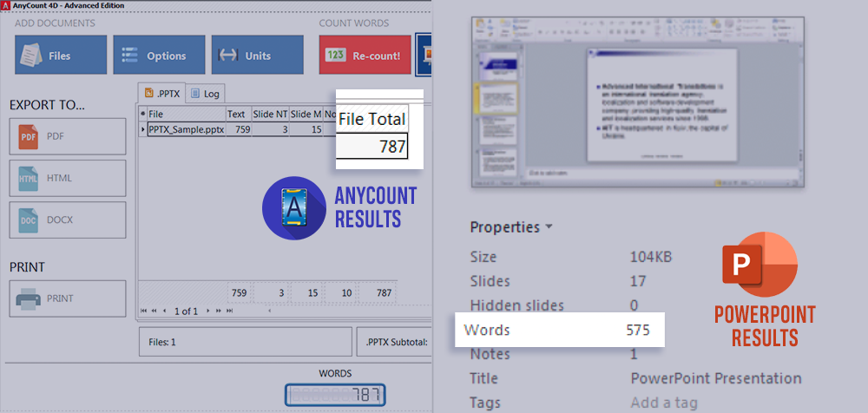The width and height of the screenshot is (868, 413).
Task: Export results to HTML
Action: (x=68, y=178)
